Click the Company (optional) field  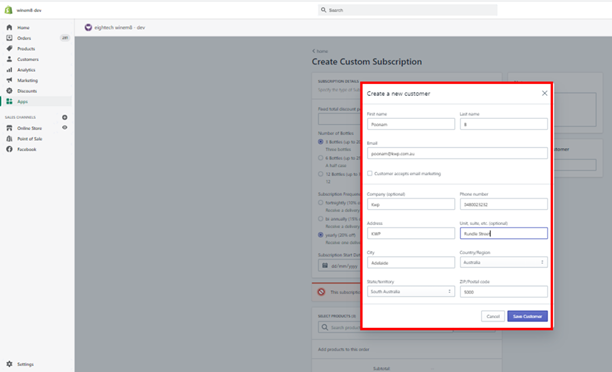coord(411,204)
